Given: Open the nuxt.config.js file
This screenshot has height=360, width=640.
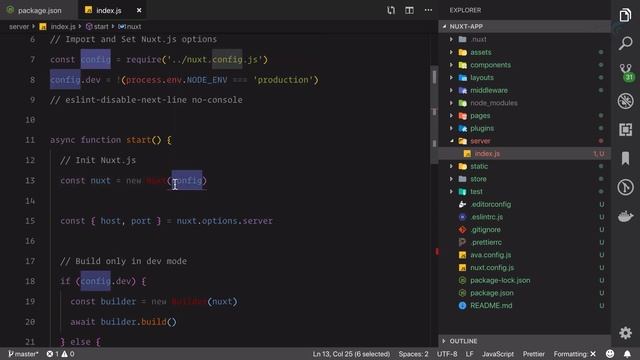Looking at the screenshot, I should tap(524, 267).
